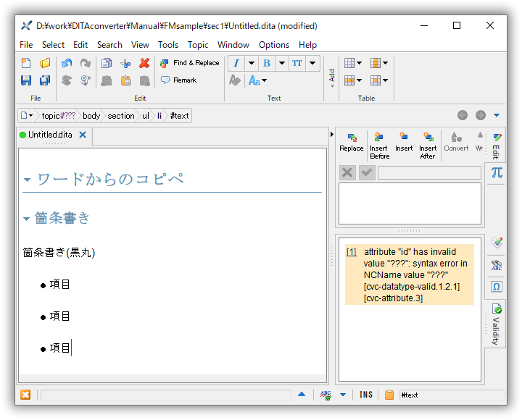Open dropdown next to Bold button
Viewport: 522px width, 420px height.
pyautogui.click(x=282, y=63)
